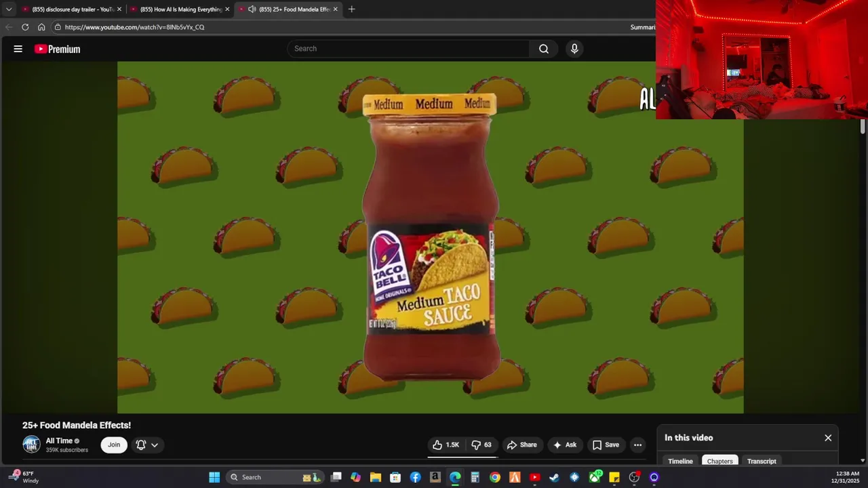Select the Chapters tab
Viewport: 868px width, 488px height.
[x=719, y=461]
